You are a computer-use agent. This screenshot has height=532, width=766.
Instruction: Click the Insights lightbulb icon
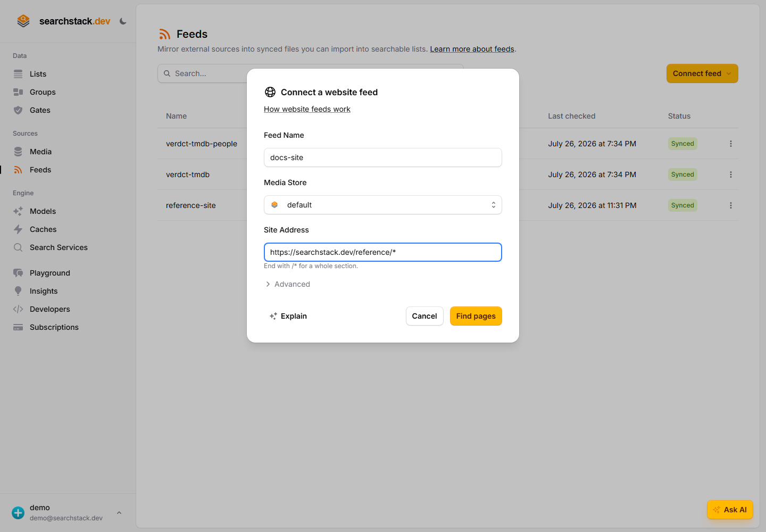[x=18, y=291]
